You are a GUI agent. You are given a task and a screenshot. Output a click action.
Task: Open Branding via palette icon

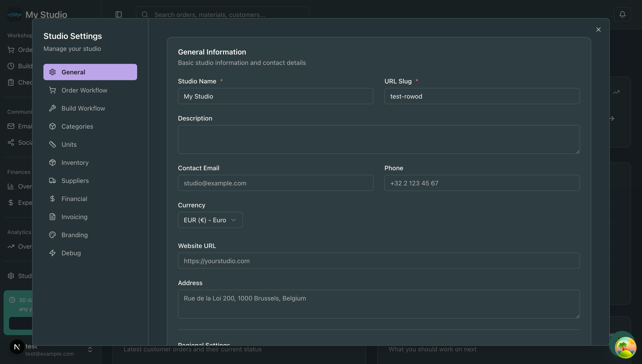coord(53,235)
